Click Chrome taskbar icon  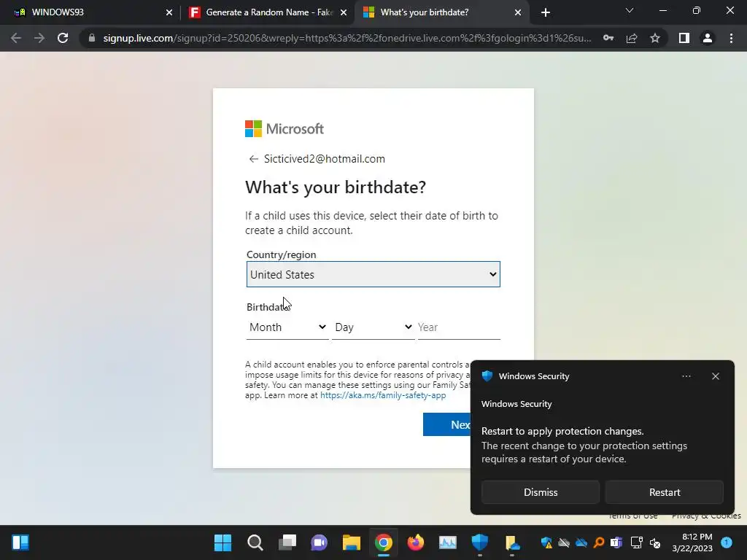coord(384,542)
